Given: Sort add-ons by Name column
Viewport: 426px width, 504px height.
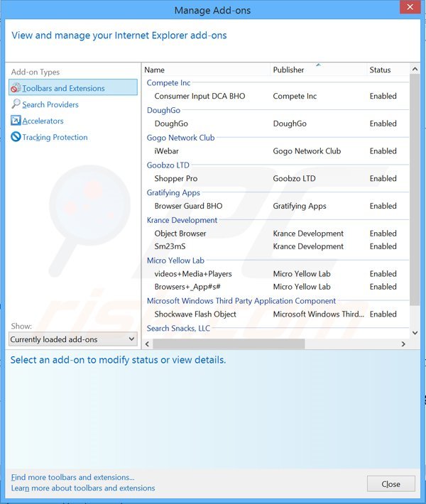Looking at the screenshot, I should (x=154, y=70).
